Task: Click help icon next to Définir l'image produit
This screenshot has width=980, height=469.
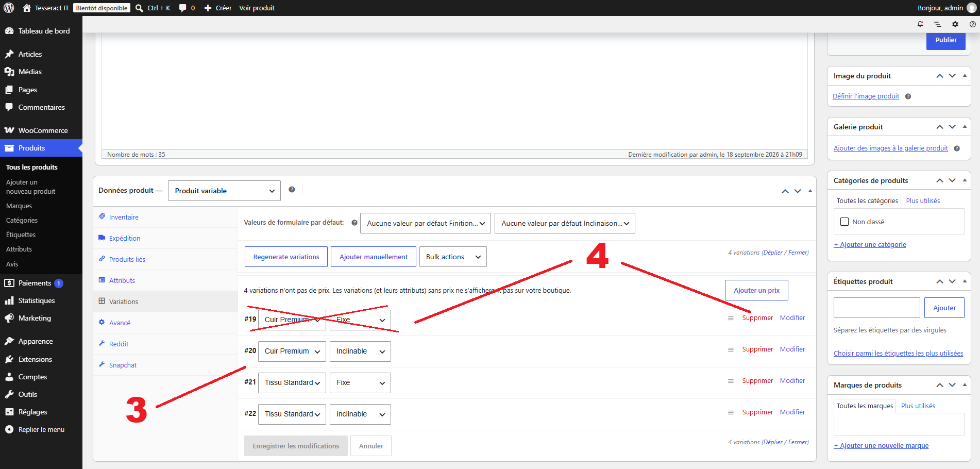Action: tap(908, 96)
